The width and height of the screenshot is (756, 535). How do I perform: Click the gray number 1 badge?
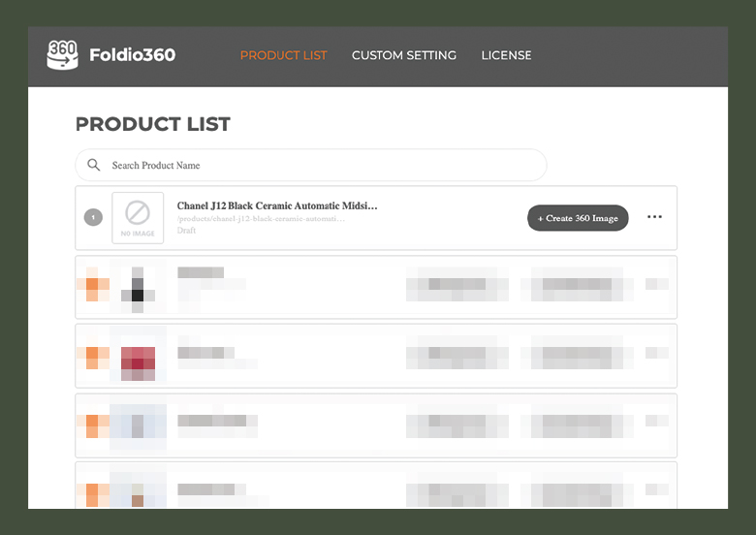(94, 217)
